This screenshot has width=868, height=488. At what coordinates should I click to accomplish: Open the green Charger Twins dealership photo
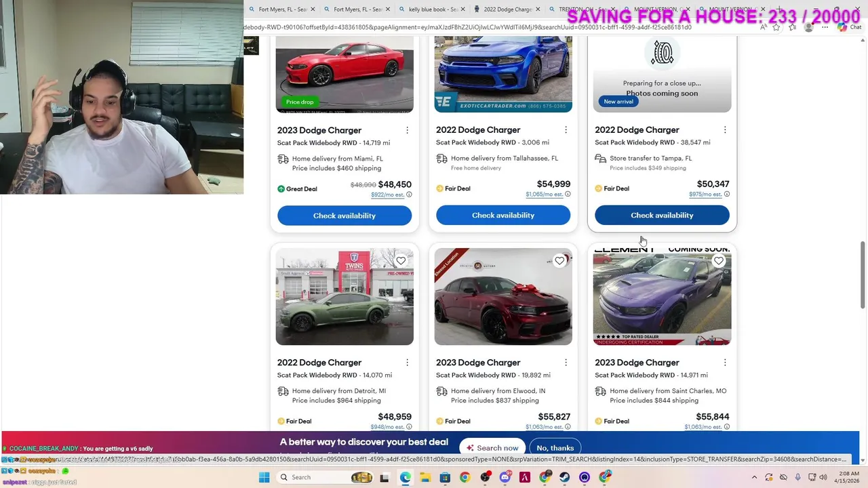[344, 297]
